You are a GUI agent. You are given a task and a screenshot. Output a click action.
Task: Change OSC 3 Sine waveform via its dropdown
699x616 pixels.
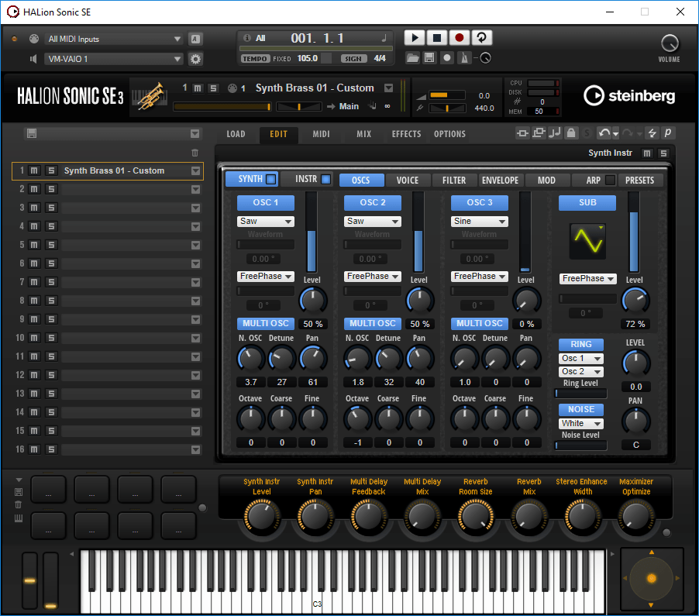coord(479,220)
